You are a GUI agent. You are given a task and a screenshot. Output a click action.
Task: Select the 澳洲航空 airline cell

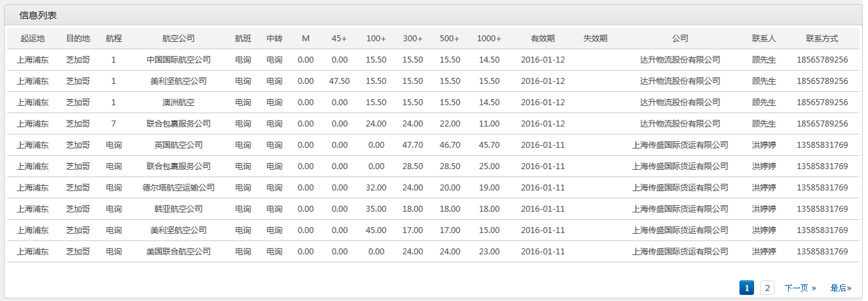(x=179, y=103)
